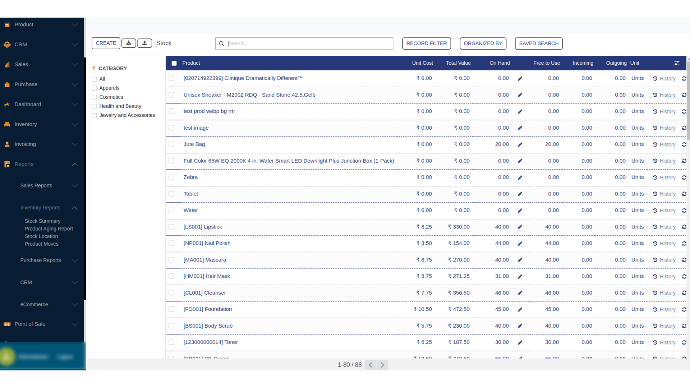Collapse the Inventory Reports submenu chevron
The width and height of the screenshot is (690, 388).
[x=75, y=208]
